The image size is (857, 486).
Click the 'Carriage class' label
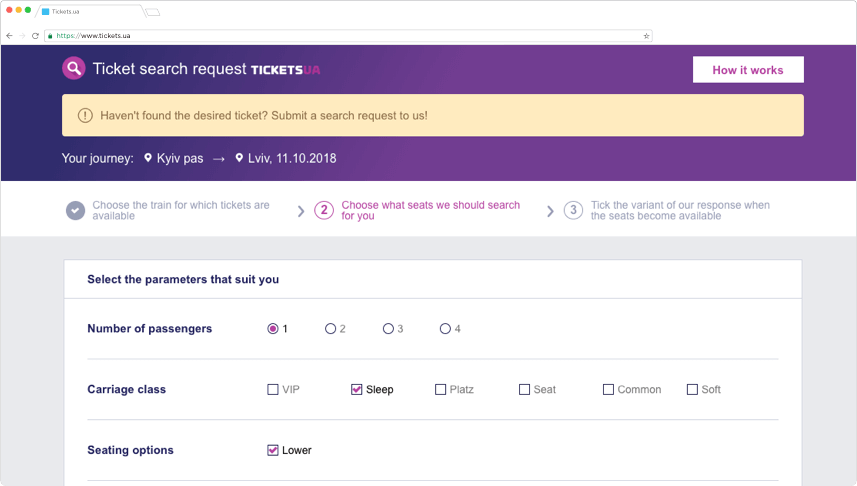(x=127, y=389)
